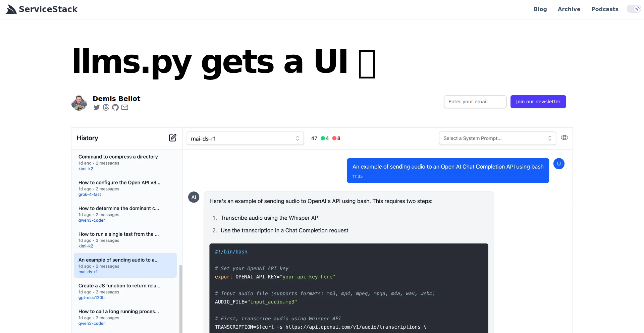
Task: Open the Archive page
Action: (x=569, y=9)
